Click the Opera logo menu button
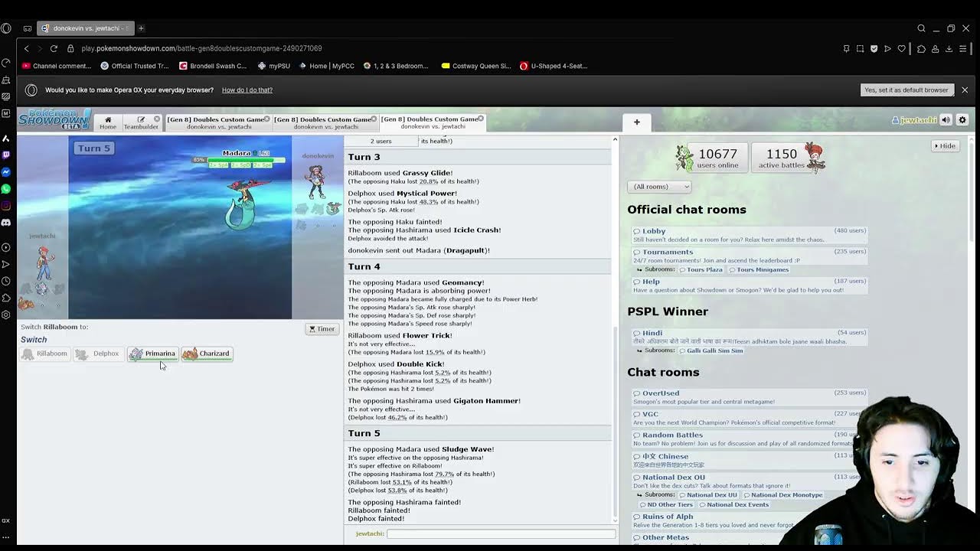Screen dimensions: 980x551 click(x=6, y=28)
